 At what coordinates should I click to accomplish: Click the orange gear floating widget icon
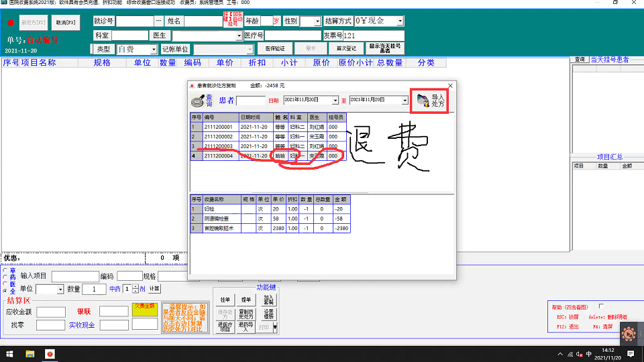click(629, 333)
